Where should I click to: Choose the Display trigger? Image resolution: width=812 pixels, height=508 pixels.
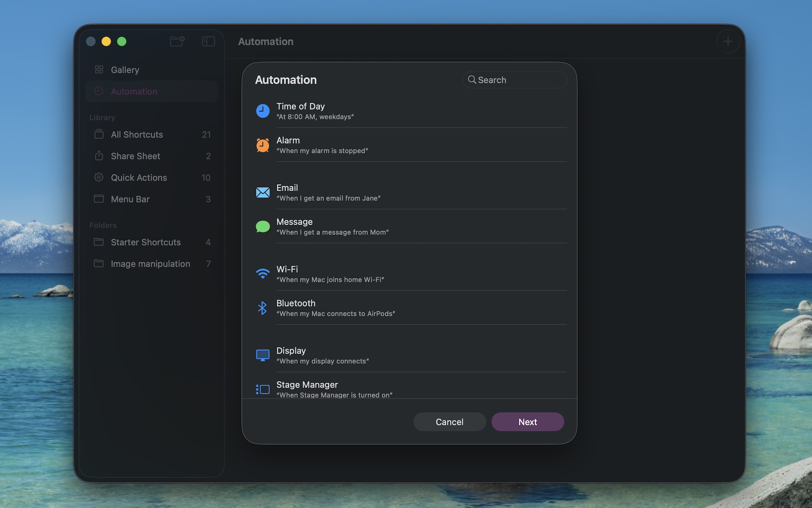[409, 356]
